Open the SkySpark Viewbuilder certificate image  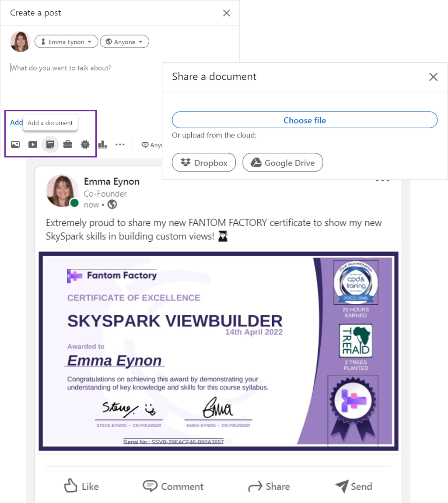(218, 351)
